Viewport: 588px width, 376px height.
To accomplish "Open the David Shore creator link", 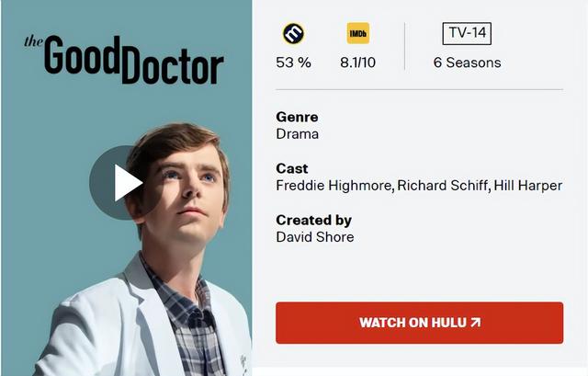I will click(315, 237).
